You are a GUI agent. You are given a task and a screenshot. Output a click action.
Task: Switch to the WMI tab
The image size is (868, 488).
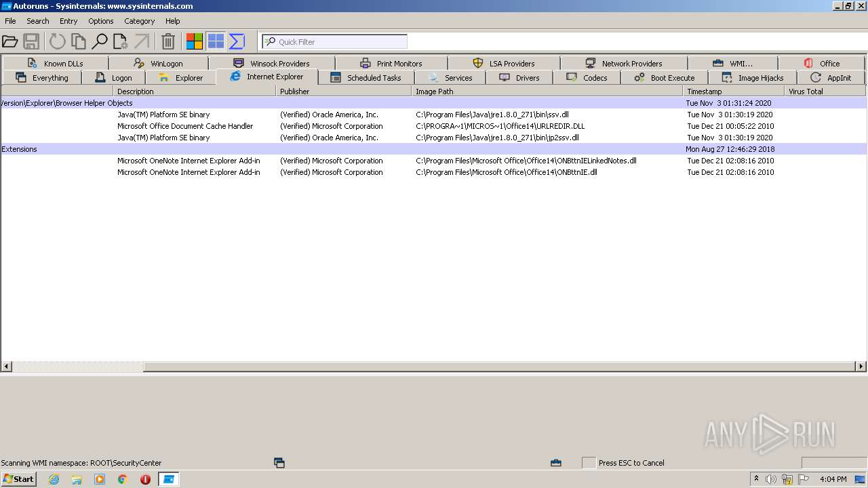tap(733, 63)
